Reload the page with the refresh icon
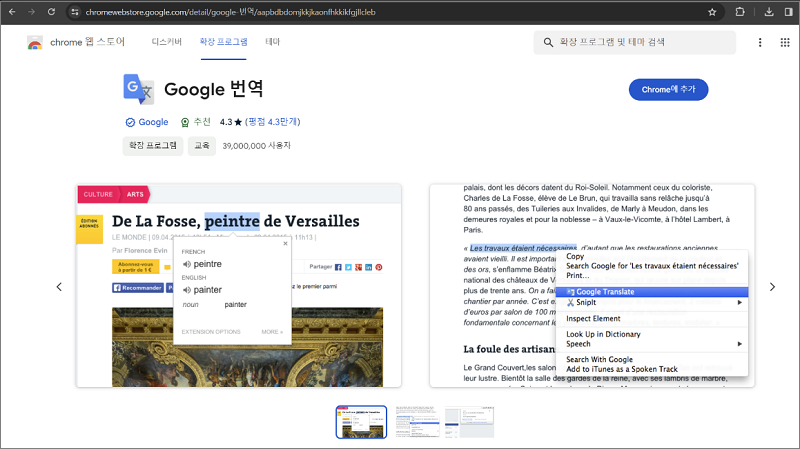 (x=51, y=12)
